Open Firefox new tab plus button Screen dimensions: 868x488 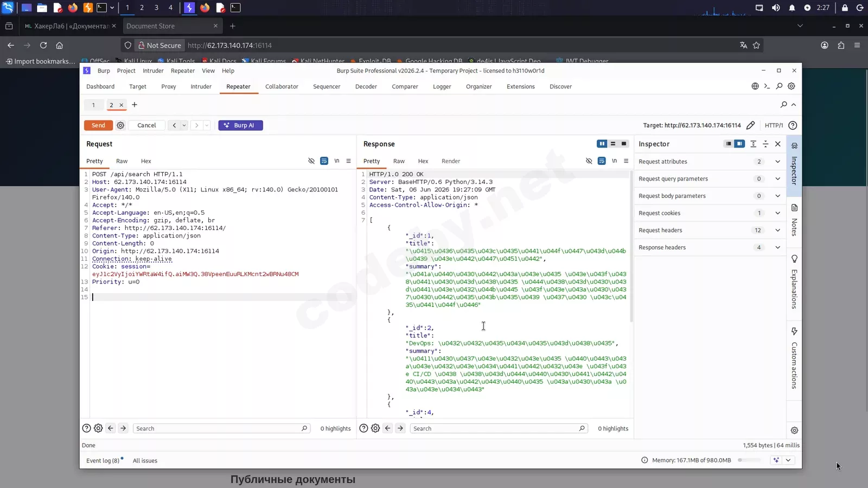tap(233, 26)
